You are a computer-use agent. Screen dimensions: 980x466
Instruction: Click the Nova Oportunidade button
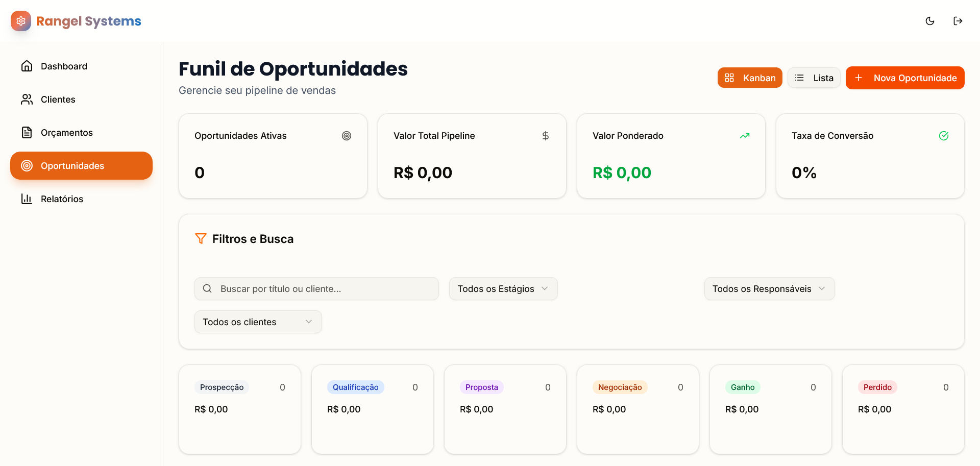pyautogui.click(x=905, y=78)
